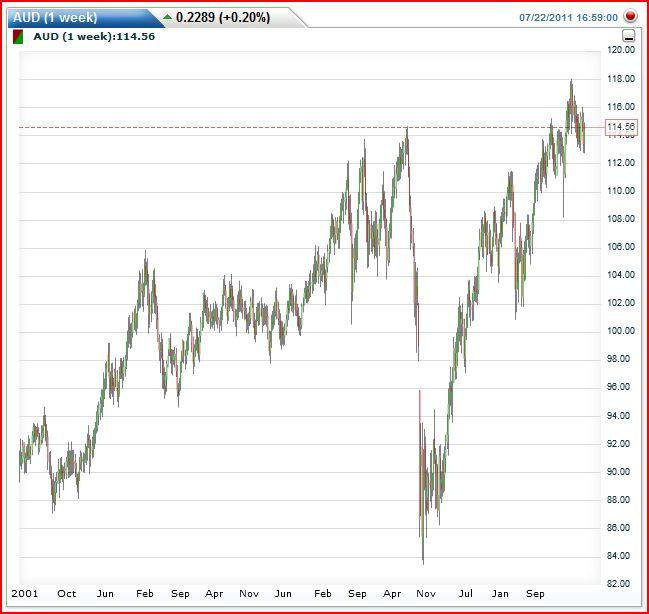This screenshot has width=649, height=614.
Task: Click the 90.00 price axis label
Action: click(x=622, y=471)
